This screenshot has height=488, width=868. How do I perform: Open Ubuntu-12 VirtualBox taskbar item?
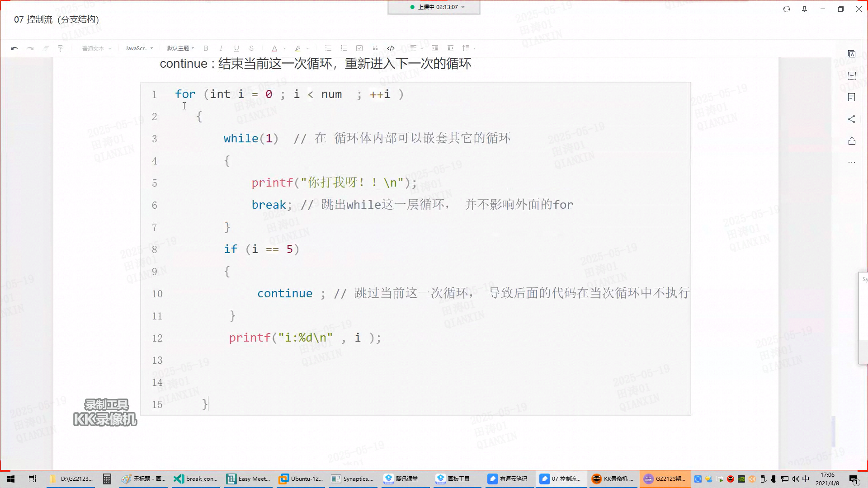tap(301, 479)
